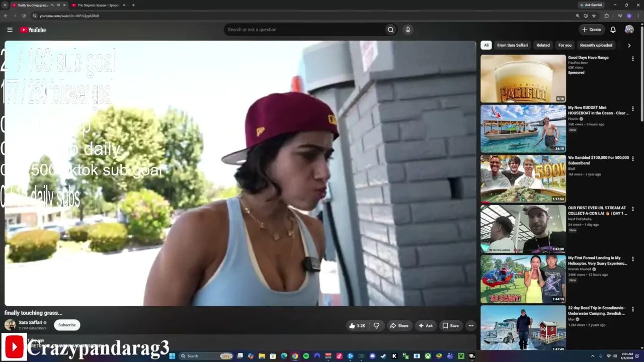Image resolution: width=644 pixels, height=362 pixels.
Task: Select the For you filter chip
Action: 565,45
